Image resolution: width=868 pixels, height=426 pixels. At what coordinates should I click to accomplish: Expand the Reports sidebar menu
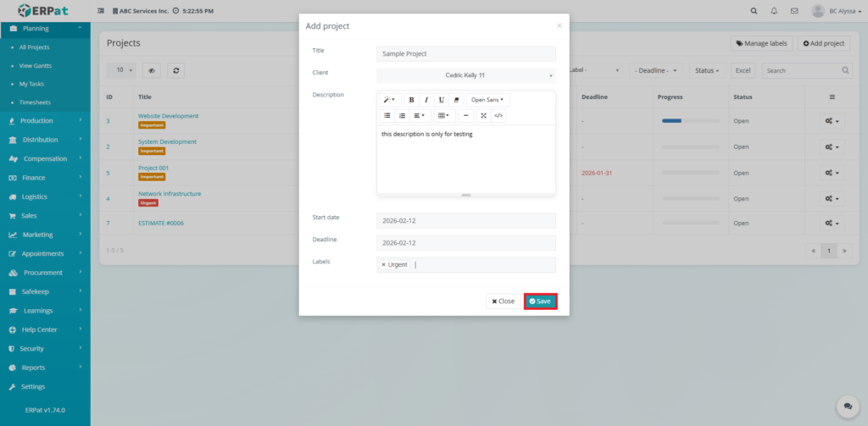[x=45, y=368]
